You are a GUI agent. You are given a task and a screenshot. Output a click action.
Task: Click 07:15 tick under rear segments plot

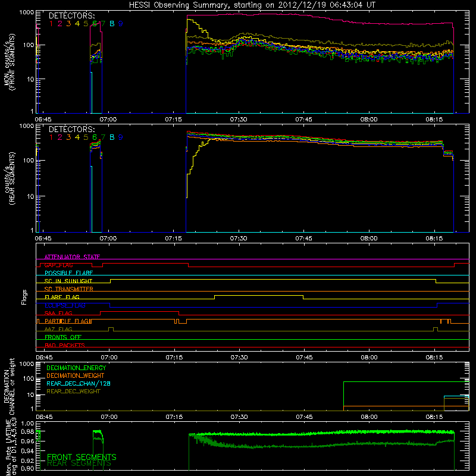click(173, 239)
